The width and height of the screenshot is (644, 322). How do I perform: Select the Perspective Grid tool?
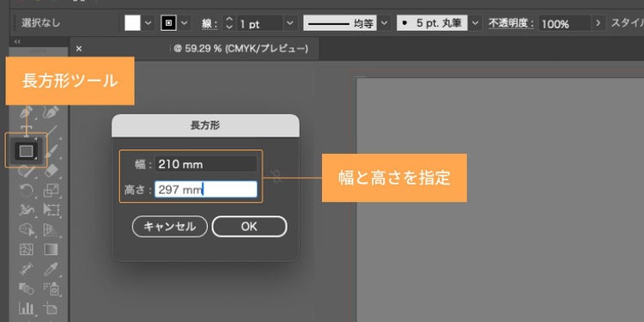[52, 229]
